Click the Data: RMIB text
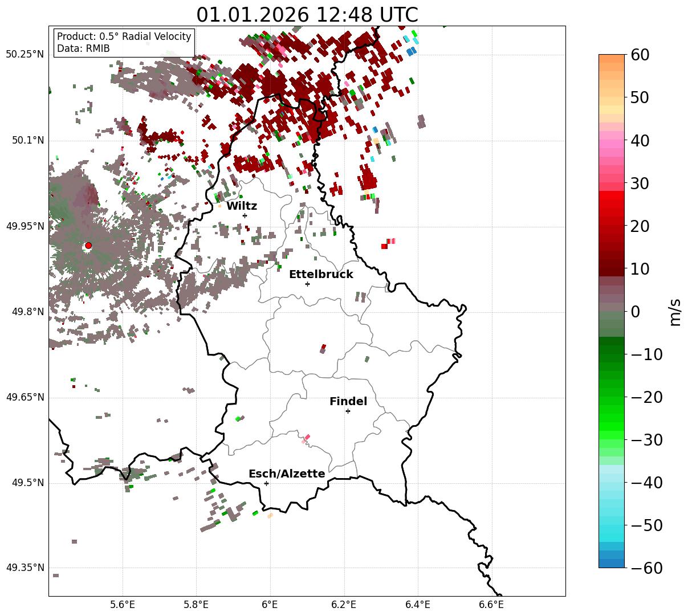The width and height of the screenshot is (688, 616). click(83, 48)
